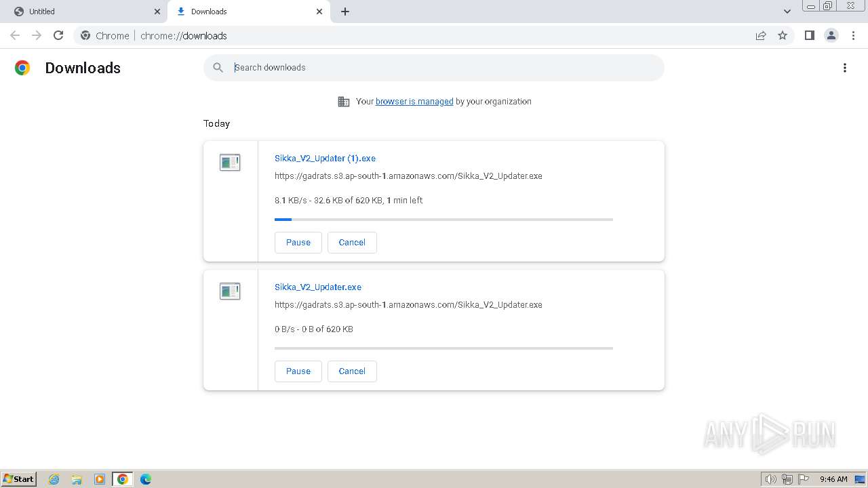The width and height of the screenshot is (868, 488).
Task: Select the Downloads tab
Action: point(250,12)
